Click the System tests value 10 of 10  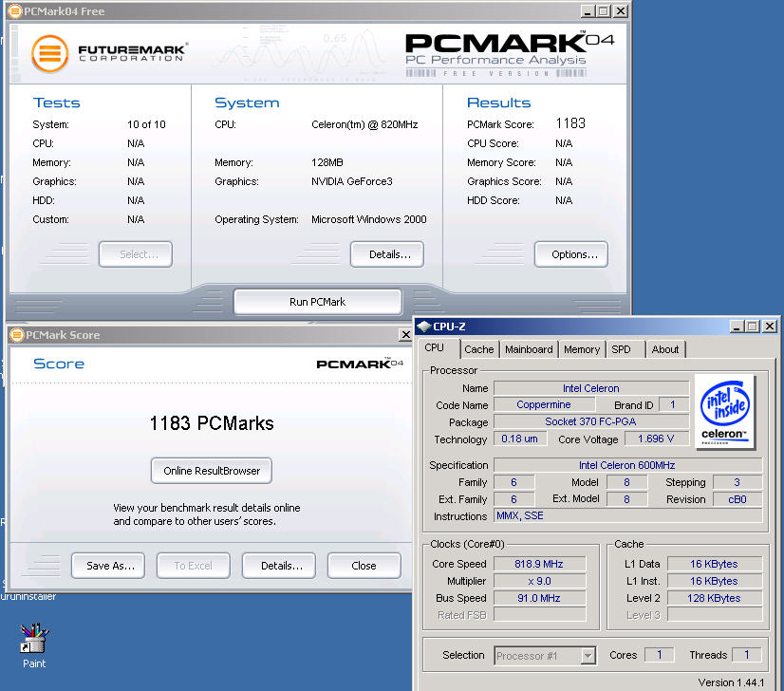coord(146,124)
